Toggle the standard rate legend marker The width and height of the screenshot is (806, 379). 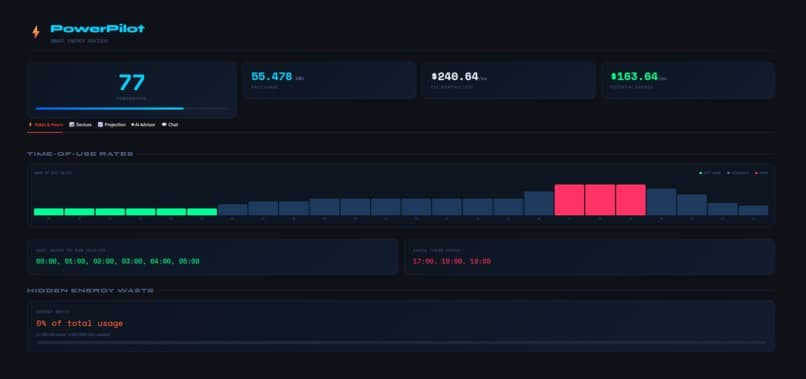(728, 173)
